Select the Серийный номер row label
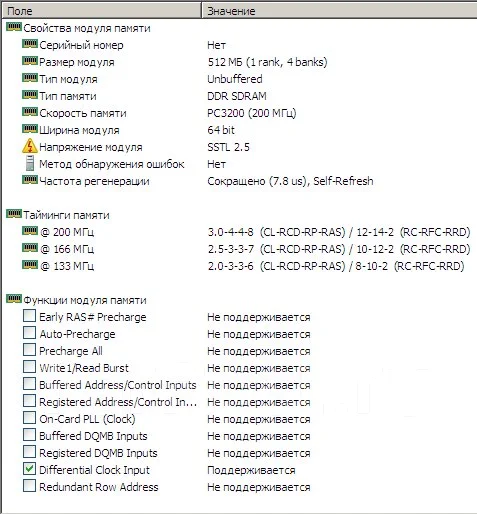Viewport: 477px width, 514px height. [81, 45]
